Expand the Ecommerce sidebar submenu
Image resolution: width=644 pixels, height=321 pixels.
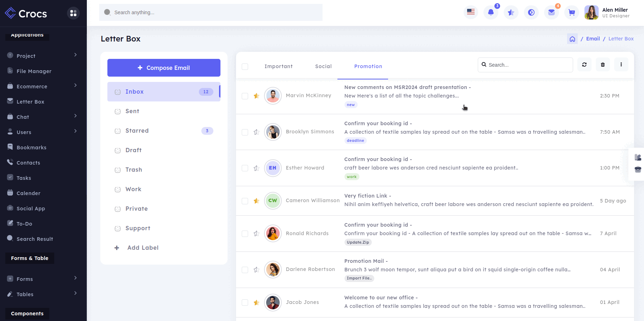tap(43, 86)
